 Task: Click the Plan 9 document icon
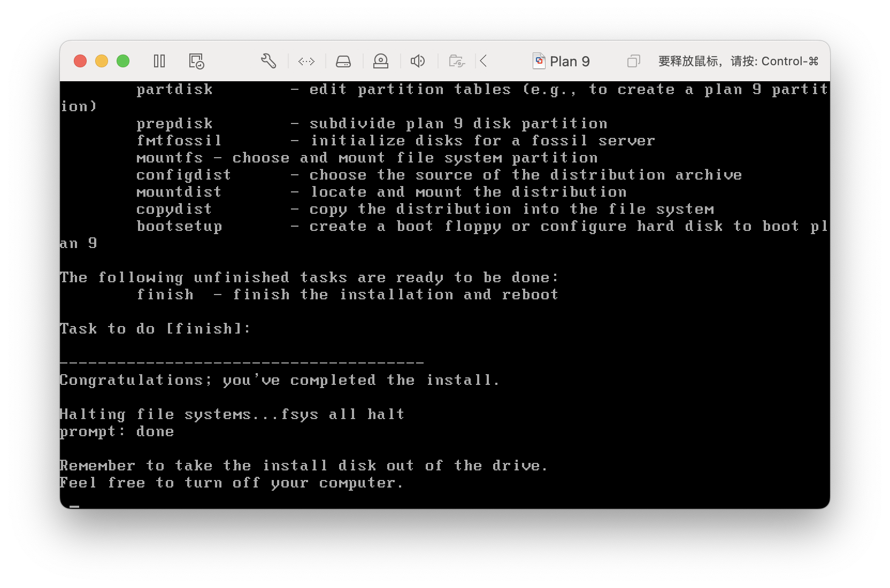click(x=539, y=61)
